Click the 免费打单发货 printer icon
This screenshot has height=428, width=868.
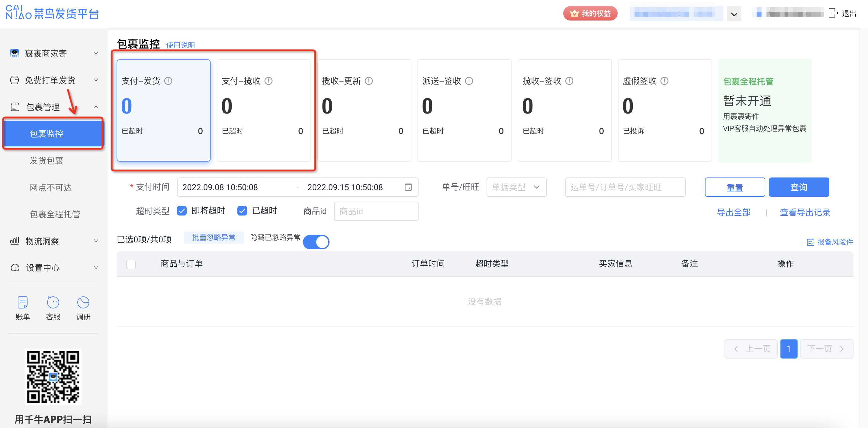tap(14, 80)
